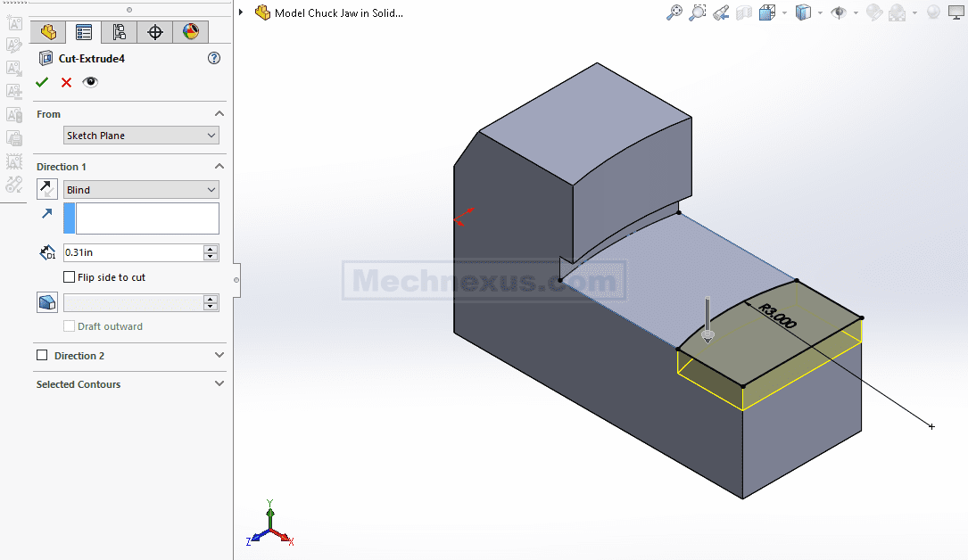The image size is (968, 560).
Task: Toggle the Draft On/Off button
Action: pos(47,302)
